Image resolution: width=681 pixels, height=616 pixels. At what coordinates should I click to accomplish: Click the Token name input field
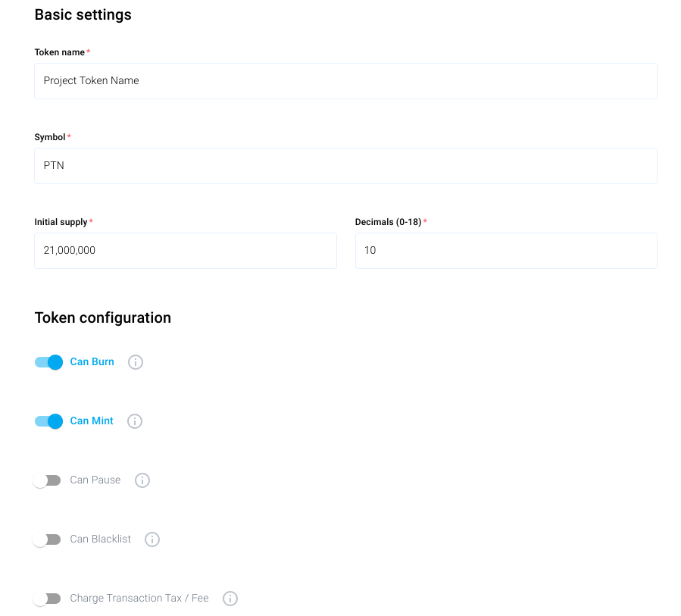tap(345, 81)
